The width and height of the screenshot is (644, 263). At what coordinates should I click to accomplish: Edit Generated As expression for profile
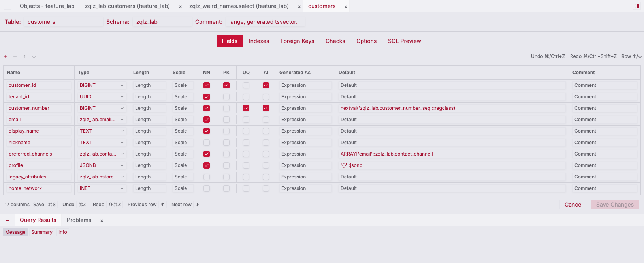point(305,165)
